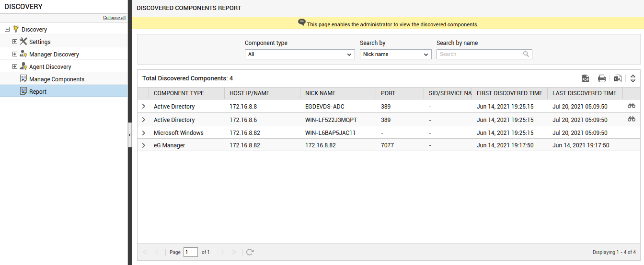Go to first page of results
644x265 pixels.
click(145, 252)
